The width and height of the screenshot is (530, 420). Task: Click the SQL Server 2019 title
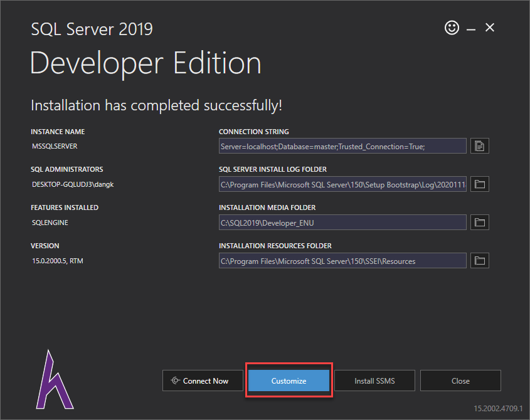pos(92,29)
